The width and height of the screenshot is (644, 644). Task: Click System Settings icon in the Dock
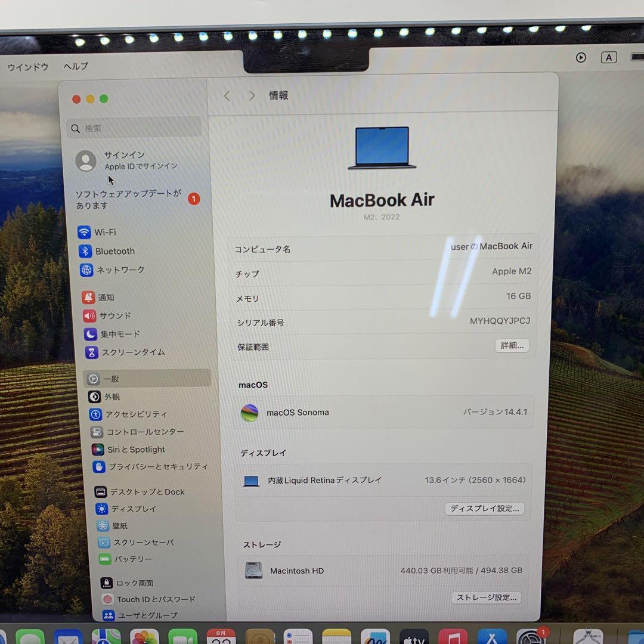(x=531, y=637)
